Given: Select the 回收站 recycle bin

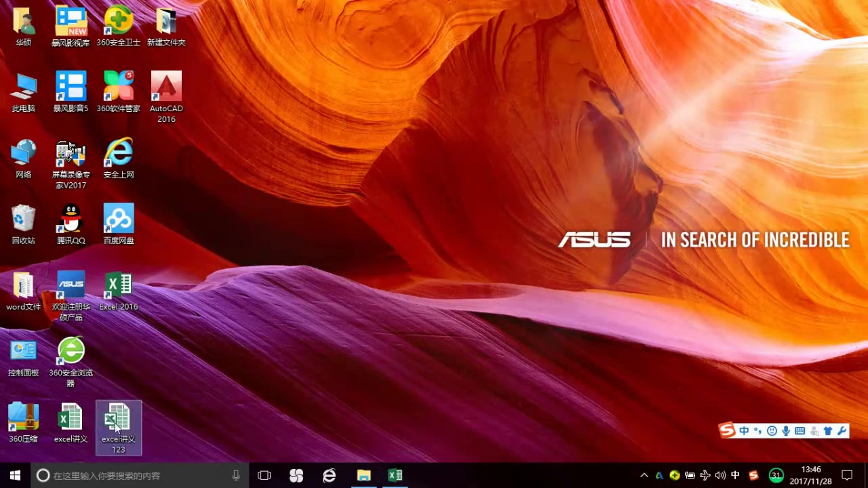Looking at the screenshot, I should [24, 225].
